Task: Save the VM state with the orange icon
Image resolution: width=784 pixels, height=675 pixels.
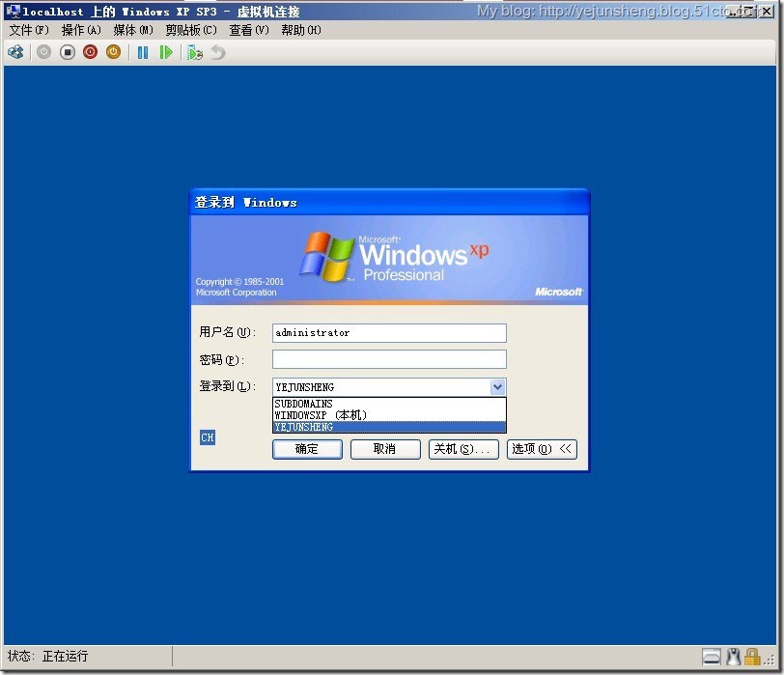Action: click(114, 52)
